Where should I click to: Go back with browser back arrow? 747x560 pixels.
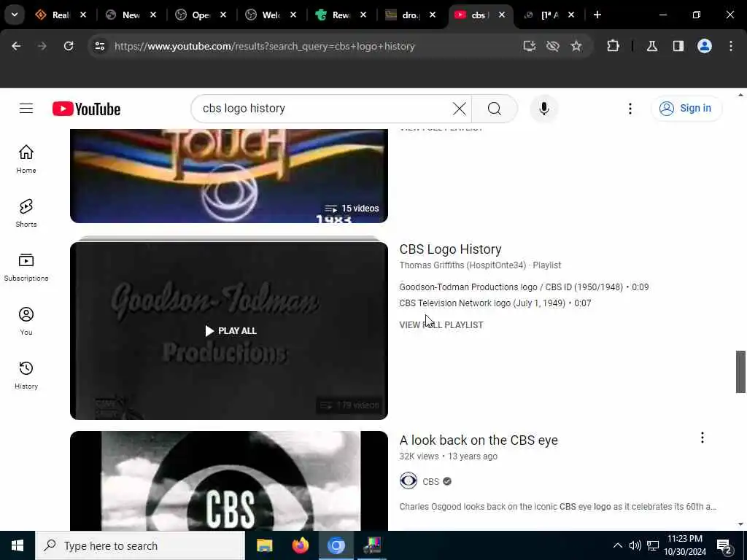coord(16,46)
